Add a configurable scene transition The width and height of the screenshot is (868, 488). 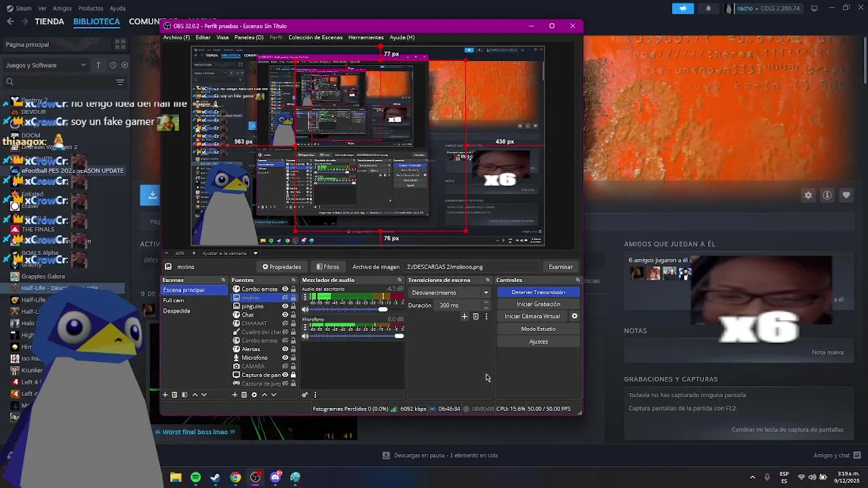pyautogui.click(x=465, y=317)
